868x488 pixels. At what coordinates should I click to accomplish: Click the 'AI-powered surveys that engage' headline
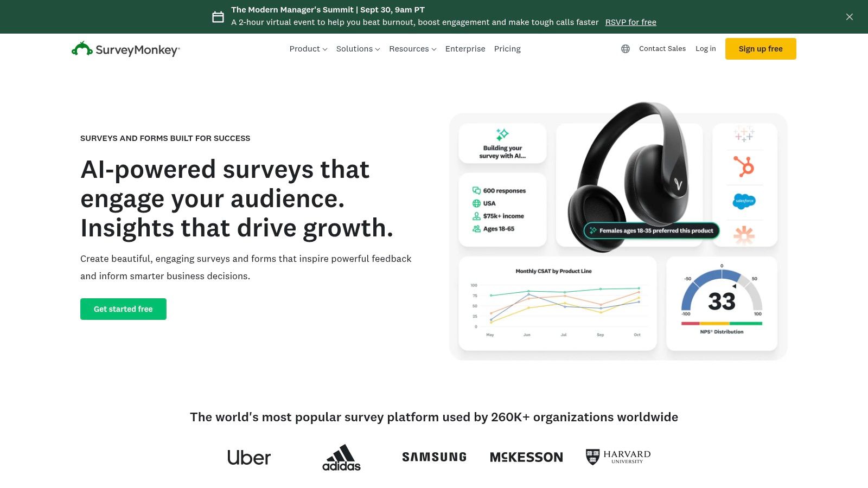(x=237, y=198)
